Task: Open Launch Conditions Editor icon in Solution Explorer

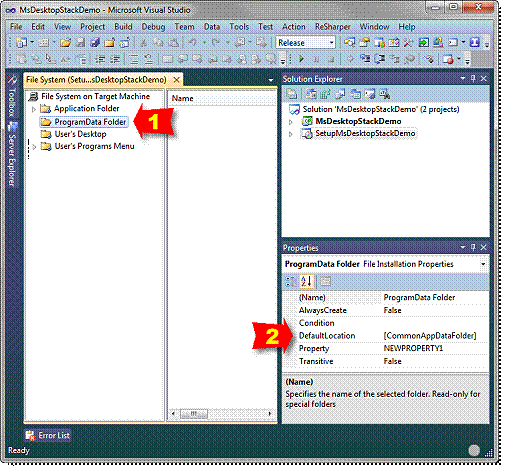Action: 385,94
